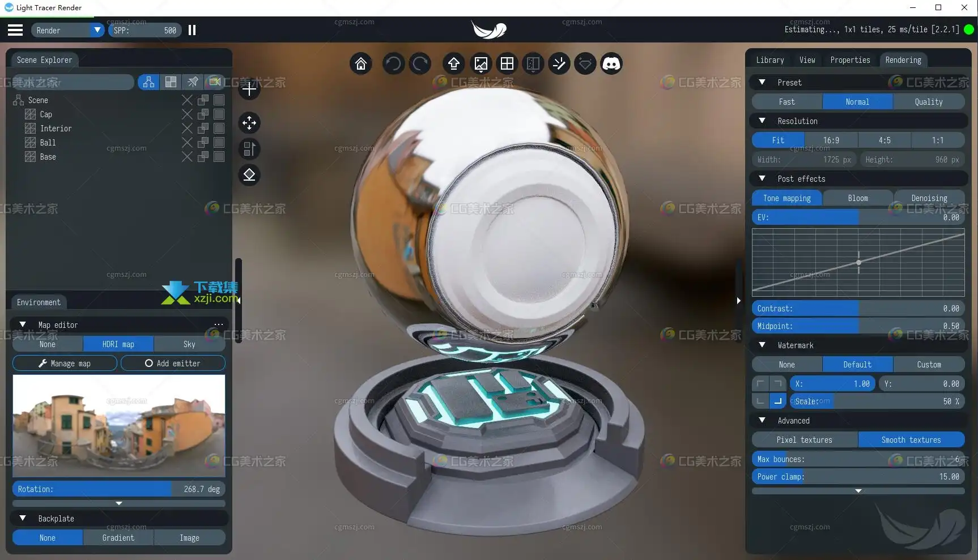Set watermark to None
This screenshot has width=978, height=560.
786,365
